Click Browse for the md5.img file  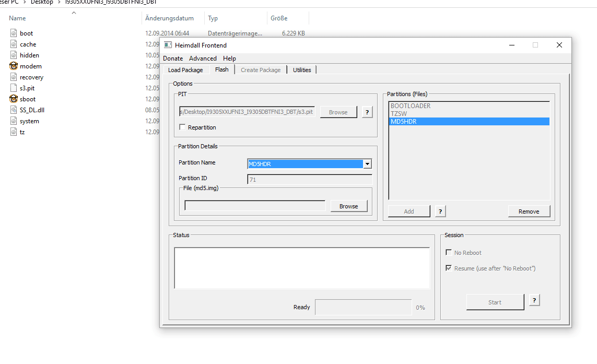click(349, 206)
